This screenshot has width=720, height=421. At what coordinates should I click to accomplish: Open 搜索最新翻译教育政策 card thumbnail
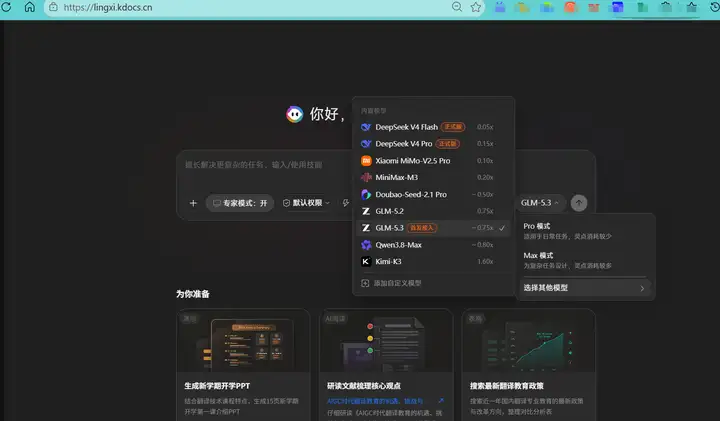click(529, 341)
